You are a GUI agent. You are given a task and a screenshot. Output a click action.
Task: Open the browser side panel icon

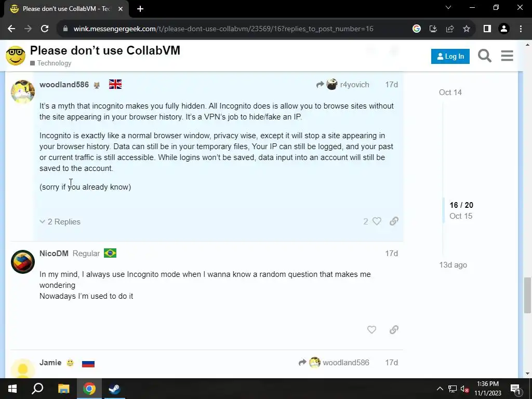tap(487, 29)
